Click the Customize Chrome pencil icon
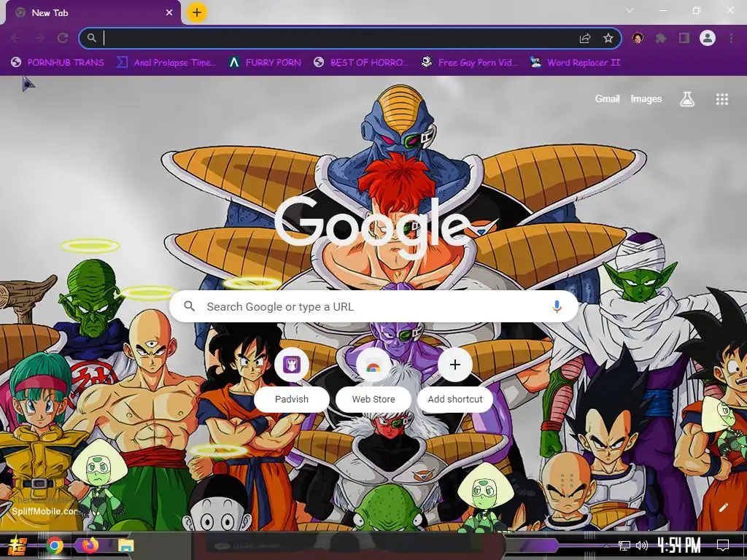The height and width of the screenshot is (560, 747). pos(723,507)
